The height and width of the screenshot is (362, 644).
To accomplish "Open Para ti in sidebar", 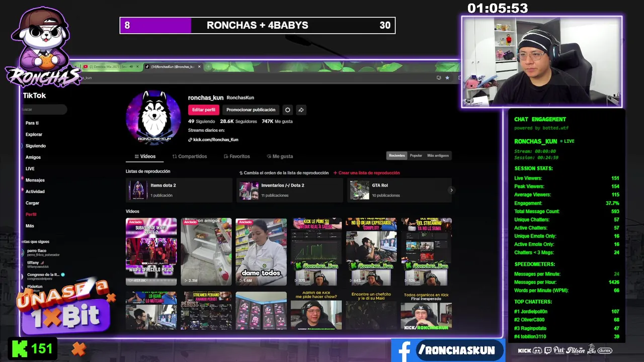I will [32, 123].
